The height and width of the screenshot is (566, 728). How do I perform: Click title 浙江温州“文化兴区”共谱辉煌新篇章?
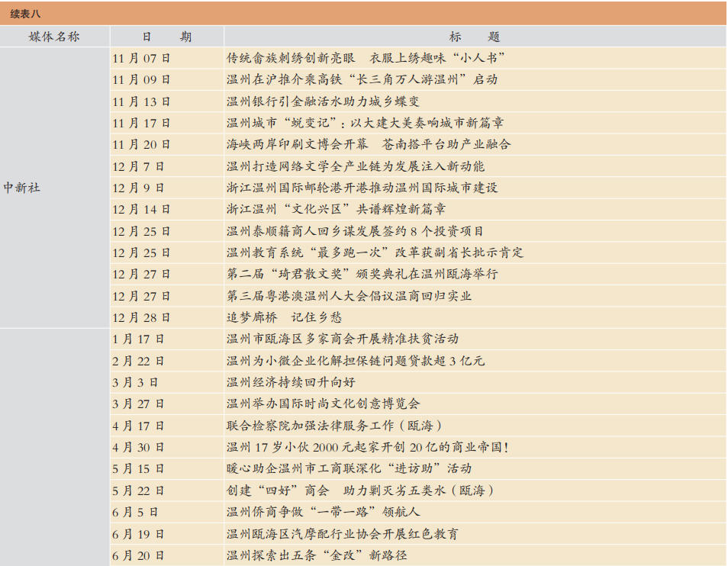(336, 209)
